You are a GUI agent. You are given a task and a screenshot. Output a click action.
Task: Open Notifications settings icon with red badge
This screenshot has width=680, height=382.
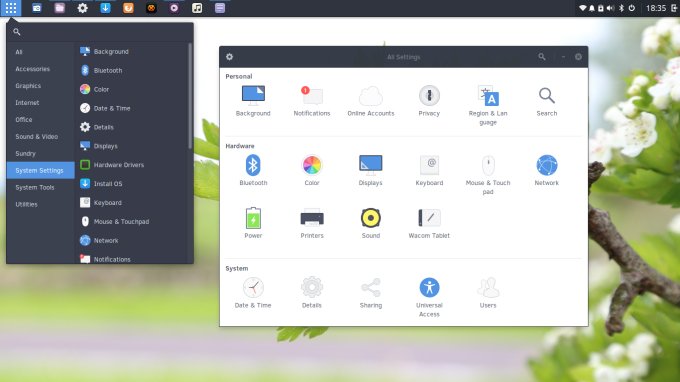coord(312,101)
